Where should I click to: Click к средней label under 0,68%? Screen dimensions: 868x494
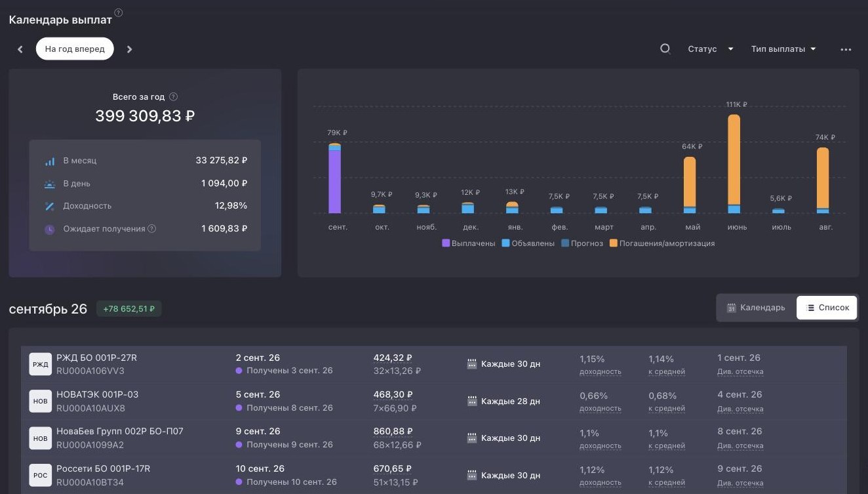pos(667,408)
